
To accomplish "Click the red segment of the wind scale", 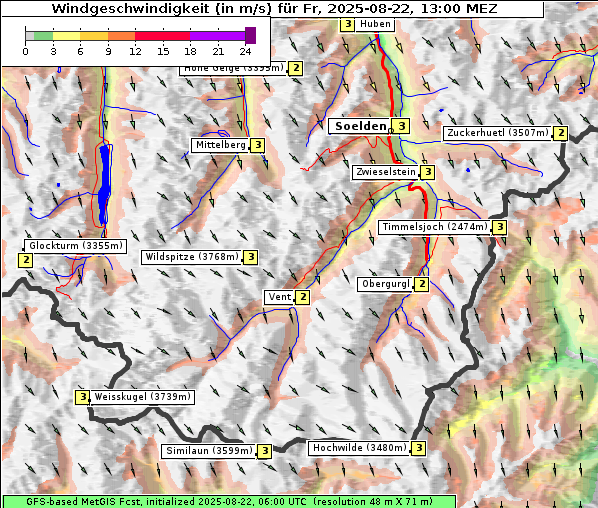I will (162, 36).
